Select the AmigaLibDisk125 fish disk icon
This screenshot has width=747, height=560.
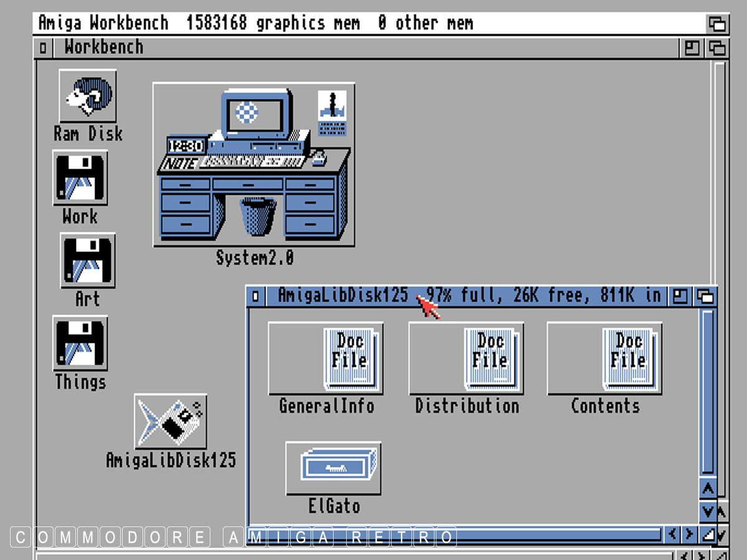(171, 422)
